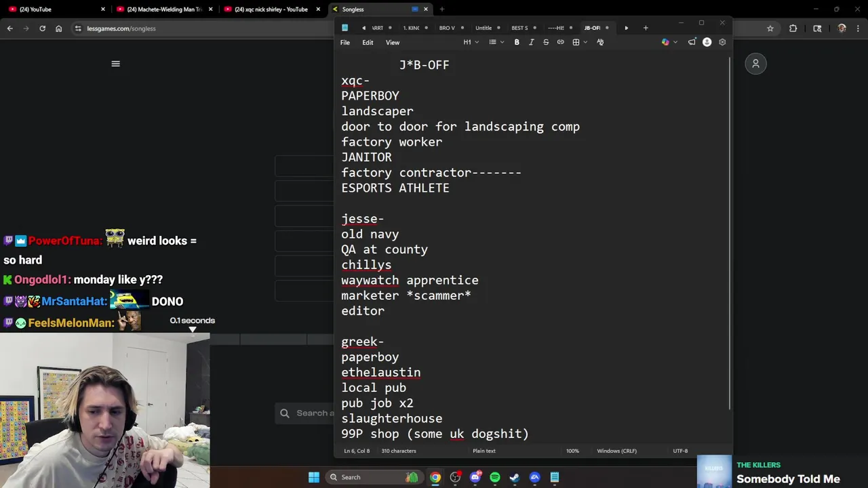868x488 pixels.
Task: Open the hamburger menu on the Songless page
Action: (x=115, y=64)
